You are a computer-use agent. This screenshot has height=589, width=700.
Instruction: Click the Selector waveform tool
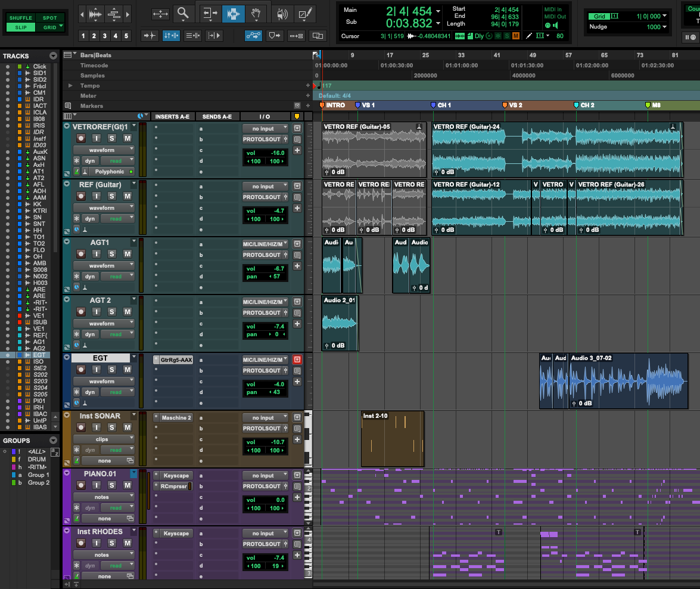click(234, 13)
